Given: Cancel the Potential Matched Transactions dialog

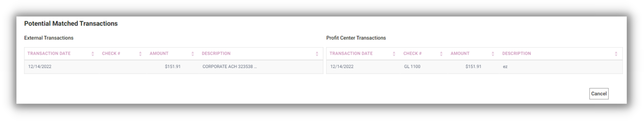Looking at the screenshot, I should pos(599,94).
